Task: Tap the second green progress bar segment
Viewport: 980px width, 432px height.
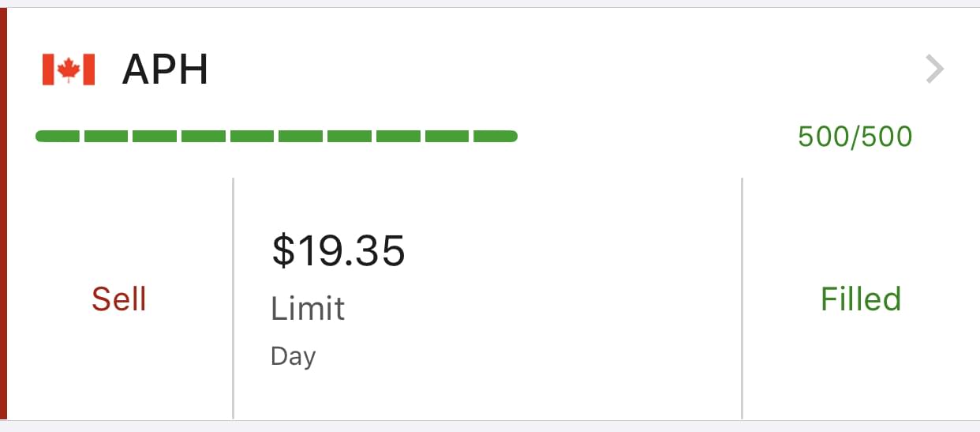Action: click(x=107, y=137)
